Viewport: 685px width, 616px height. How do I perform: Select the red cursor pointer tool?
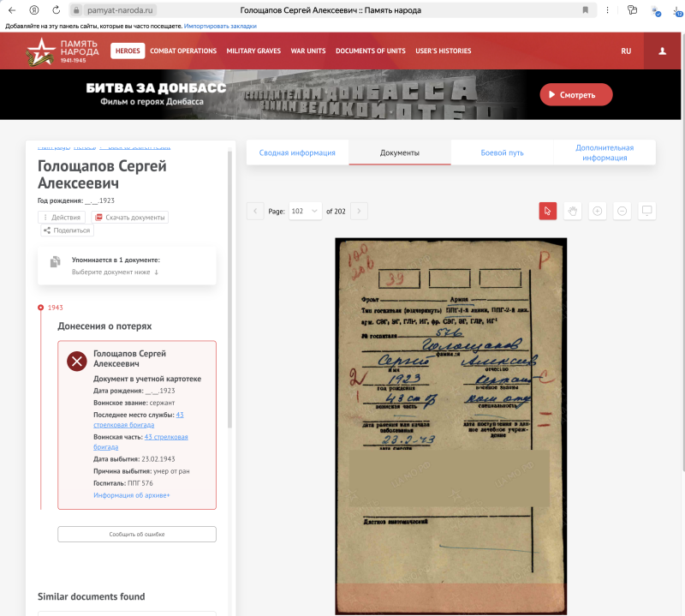548,211
